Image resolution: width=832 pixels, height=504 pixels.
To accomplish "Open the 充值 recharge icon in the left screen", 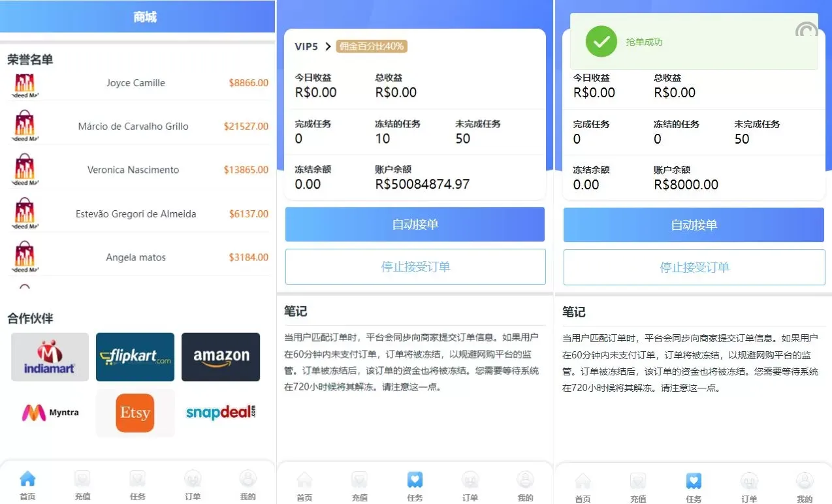I will [x=82, y=479].
